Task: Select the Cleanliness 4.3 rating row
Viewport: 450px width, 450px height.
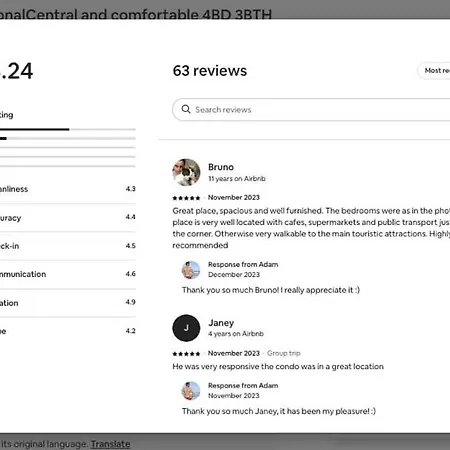Action: pyautogui.click(x=68, y=189)
